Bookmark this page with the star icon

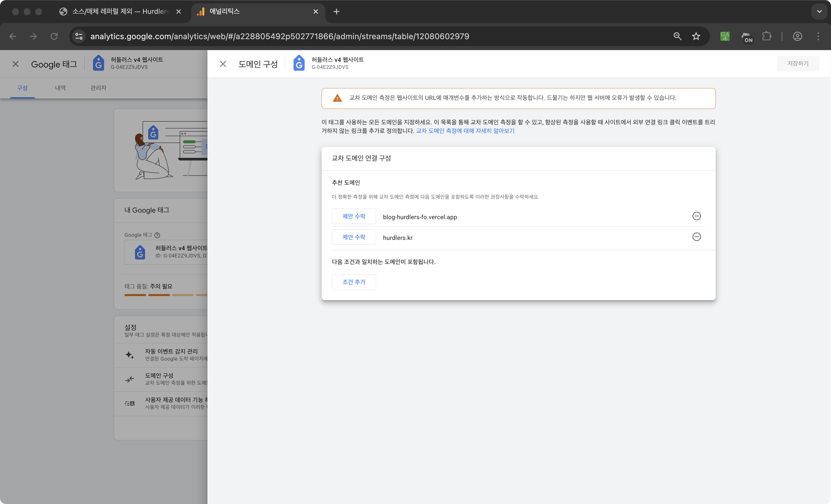pyautogui.click(x=696, y=36)
